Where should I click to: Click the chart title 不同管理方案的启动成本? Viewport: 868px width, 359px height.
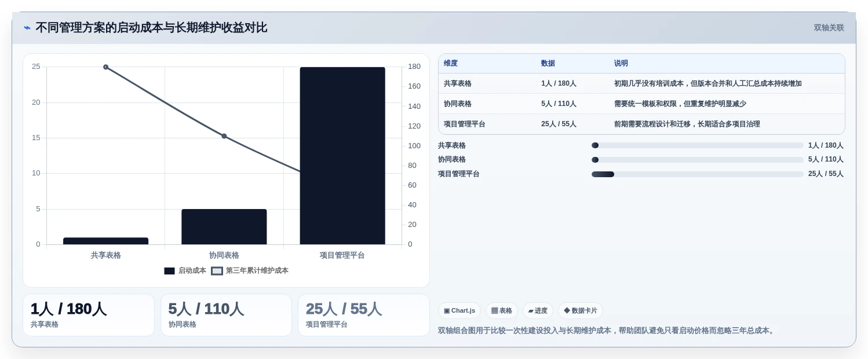tap(151, 28)
